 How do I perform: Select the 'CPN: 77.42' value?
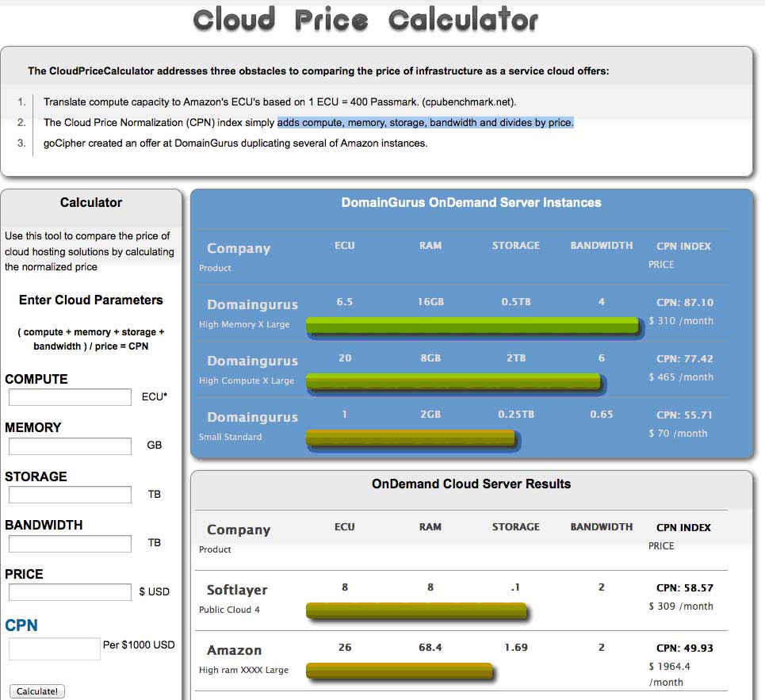(x=685, y=358)
